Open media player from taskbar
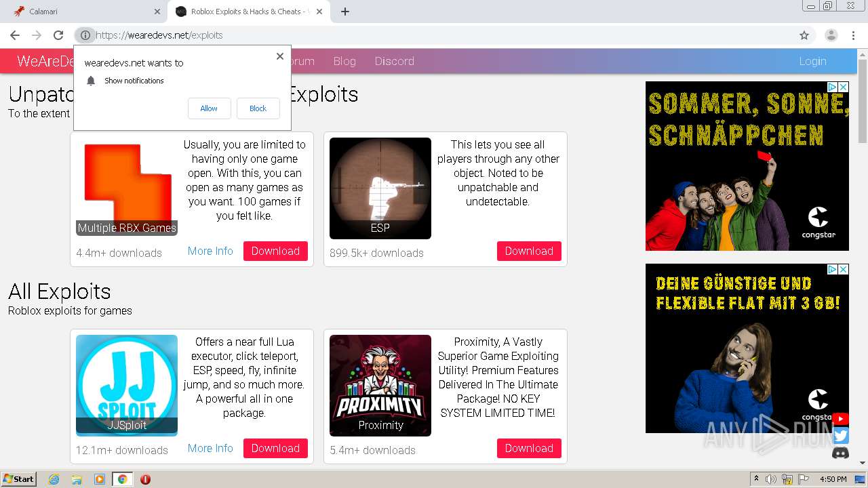Viewport: 868px width, 488px height. [100, 479]
